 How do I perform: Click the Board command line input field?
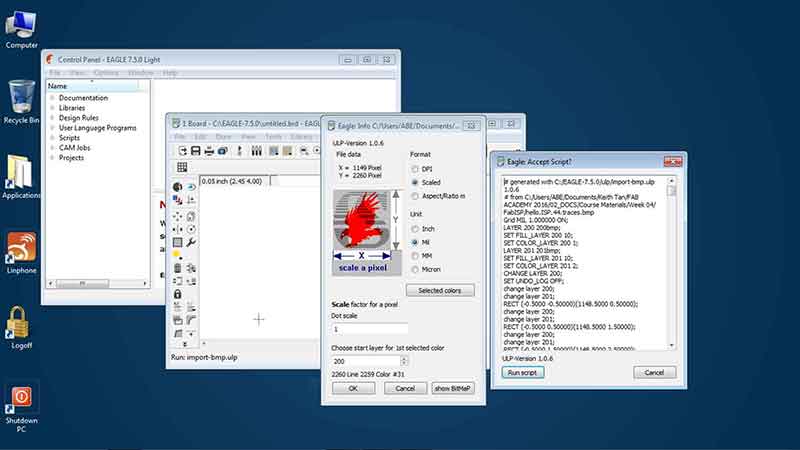296,181
